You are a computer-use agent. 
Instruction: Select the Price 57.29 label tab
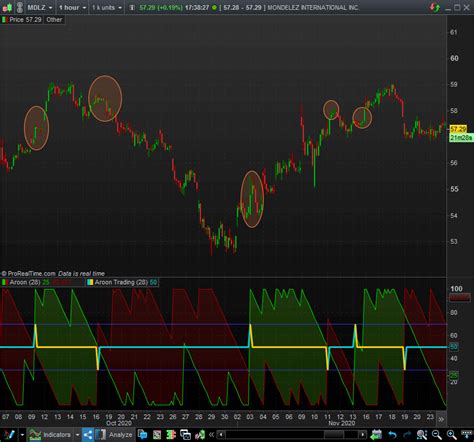pos(22,20)
